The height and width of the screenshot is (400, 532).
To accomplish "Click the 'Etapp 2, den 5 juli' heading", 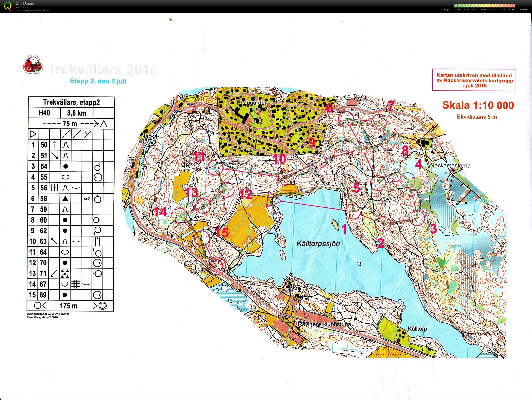I will (98, 81).
